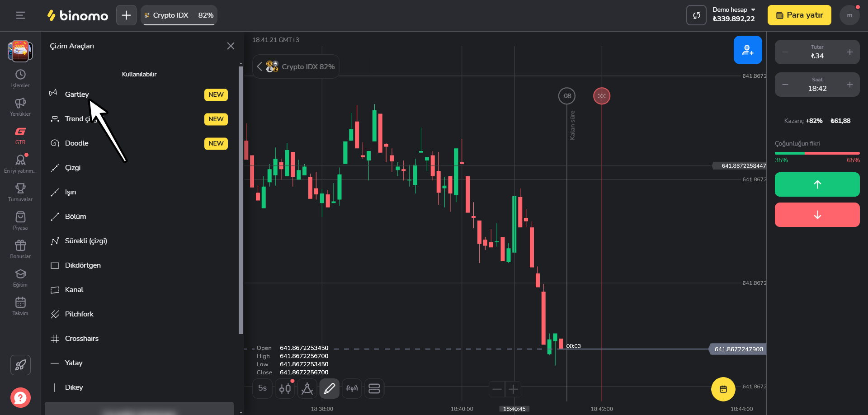Zoom out the chart with minus button
This screenshot has height=415, width=868.
click(497, 389)
